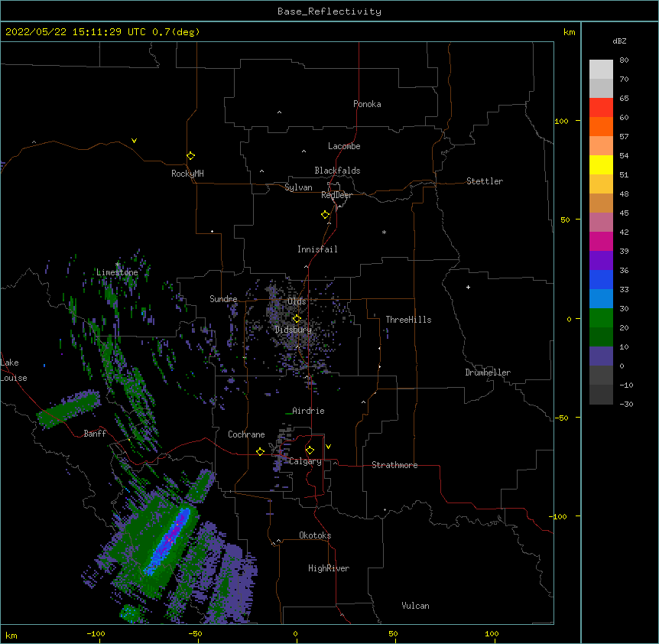
Task: Click the Innisfail city label
Action: click(x=317, y=249)
